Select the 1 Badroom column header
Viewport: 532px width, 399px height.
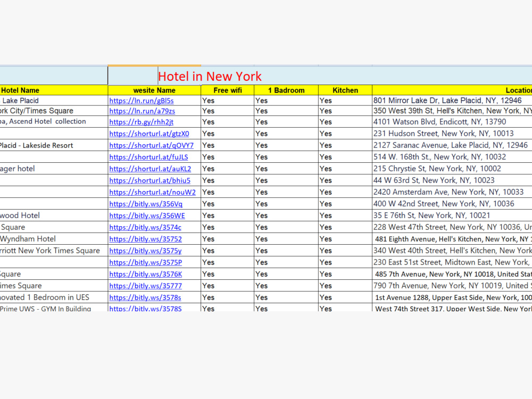pyautogui.click(x=286, y=90)
